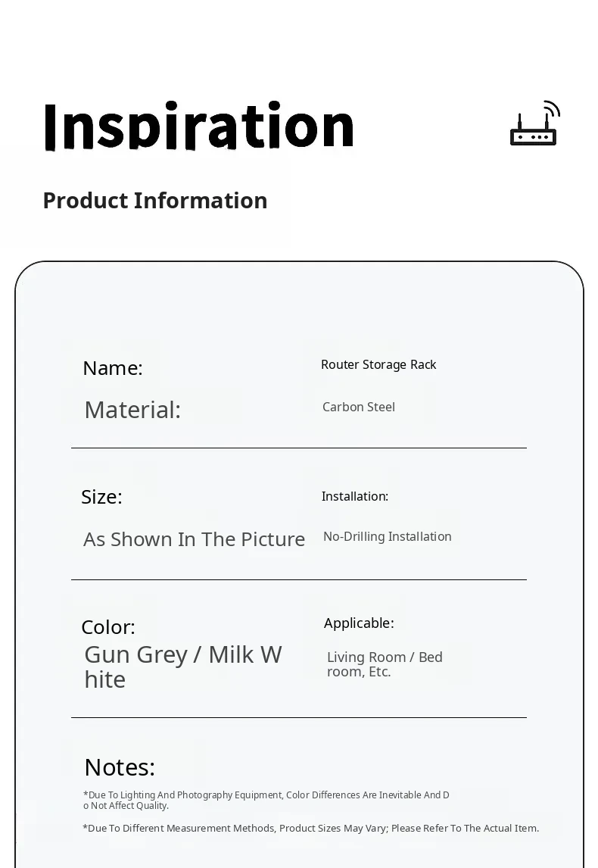This screenshot has width=598, height=868.
Task: Click the Color: label
Action: pos(108,627)
